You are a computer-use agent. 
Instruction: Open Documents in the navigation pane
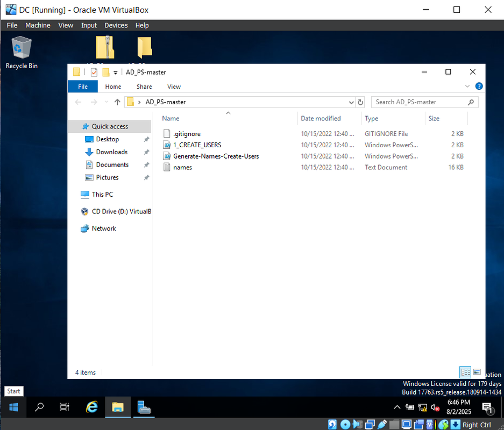pyautogui.click(x=112, y=164)
